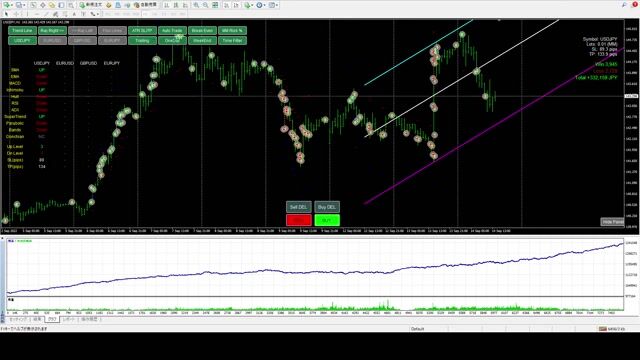Toggle the Time Filter button

(232, 40)
